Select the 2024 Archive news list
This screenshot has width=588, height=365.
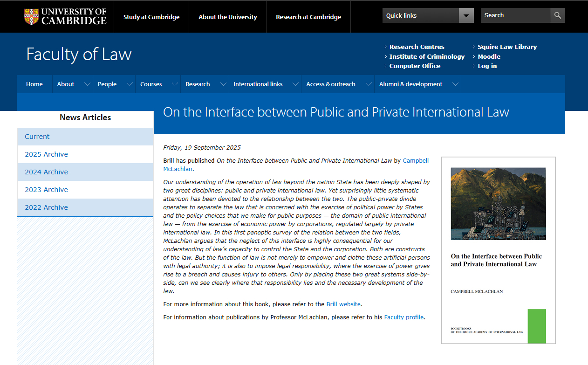[x=46, y=172]
